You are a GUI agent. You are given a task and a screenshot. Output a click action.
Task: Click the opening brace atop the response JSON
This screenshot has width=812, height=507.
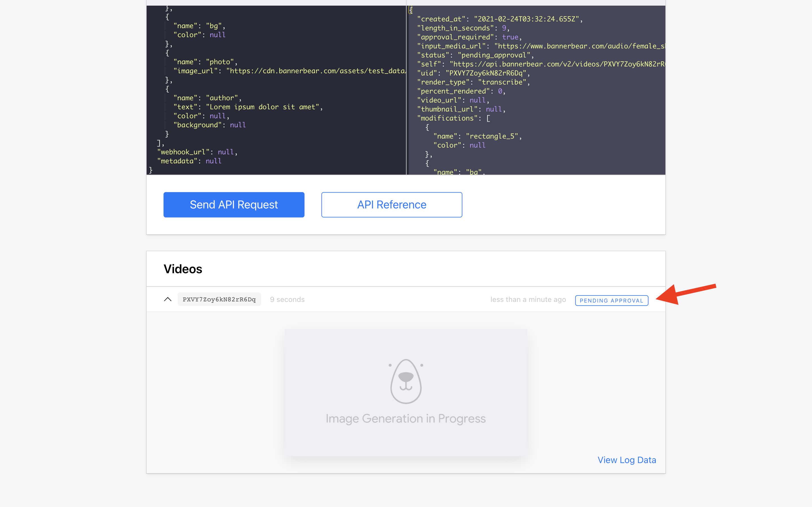point(411,10)
